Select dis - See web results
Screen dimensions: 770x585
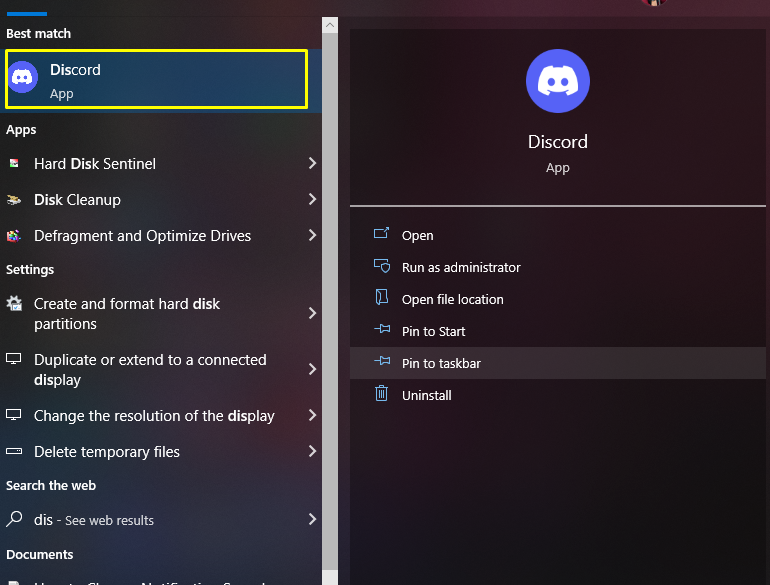click(x=161, y=520)
